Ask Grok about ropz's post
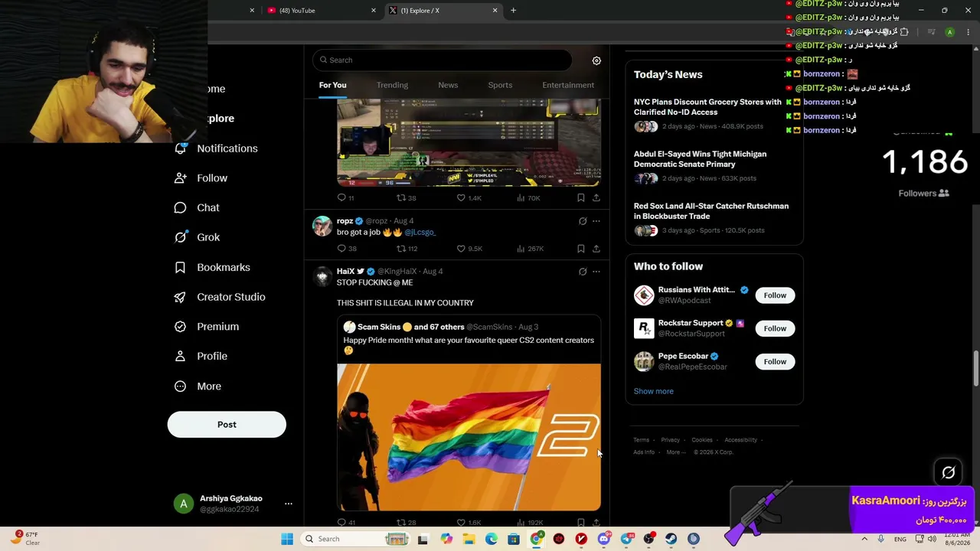Viewport: 980px width, 551px height. 583,221
